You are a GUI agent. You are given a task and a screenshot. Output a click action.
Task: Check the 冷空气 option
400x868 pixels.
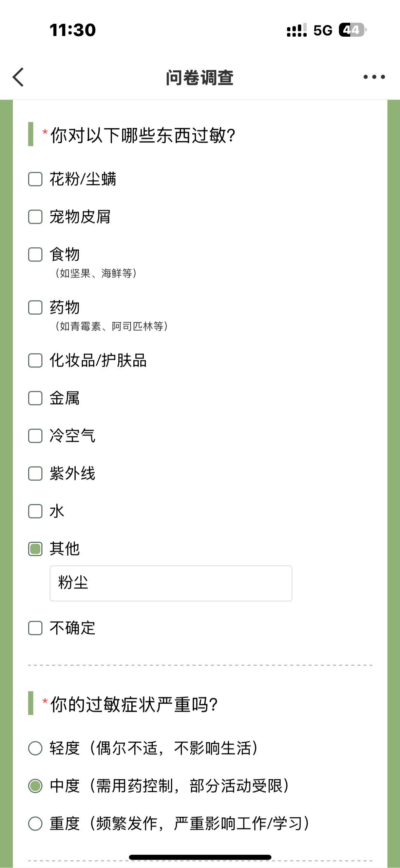35,436
